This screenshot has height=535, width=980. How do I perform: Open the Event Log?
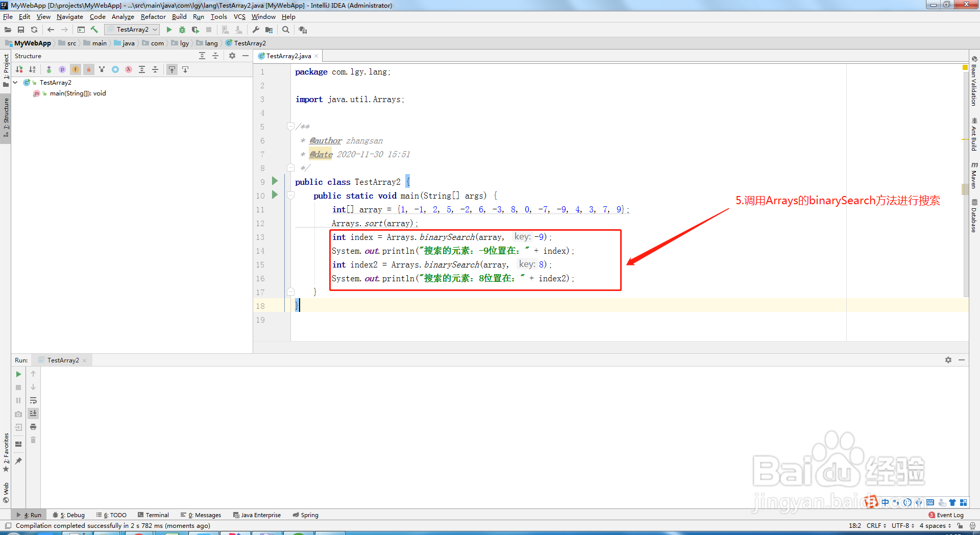[946, 515]
